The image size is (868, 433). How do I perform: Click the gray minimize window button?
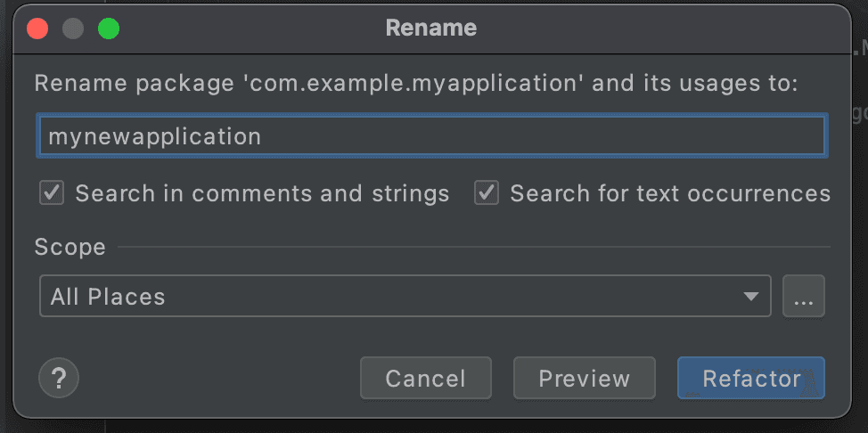(73, 29)
